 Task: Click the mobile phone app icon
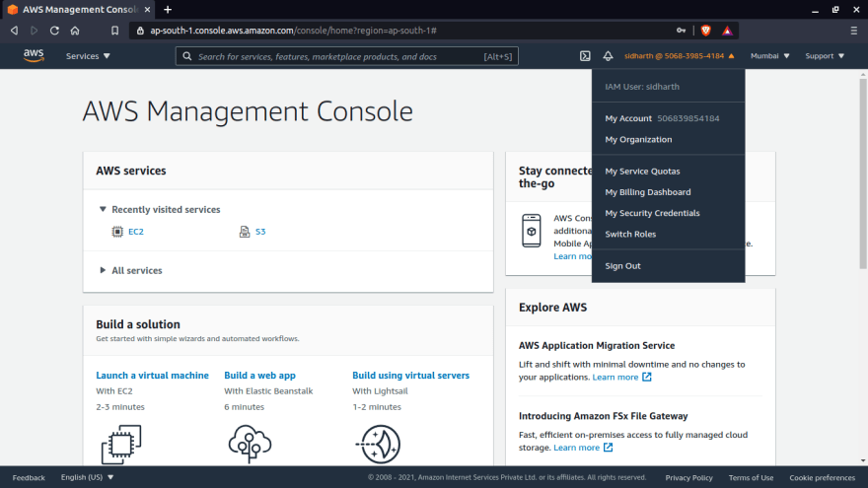(x=532, y=231)
